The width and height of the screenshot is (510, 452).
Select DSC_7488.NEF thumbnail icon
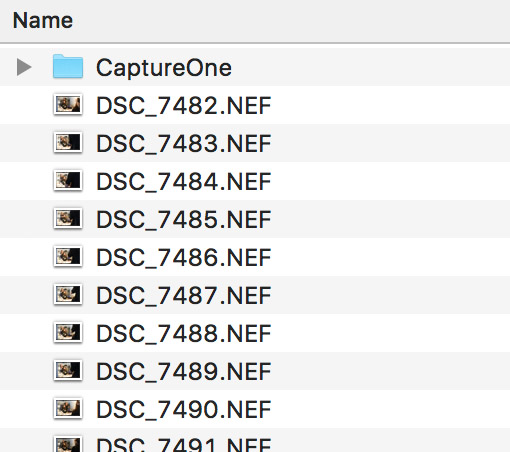point(68,333)
